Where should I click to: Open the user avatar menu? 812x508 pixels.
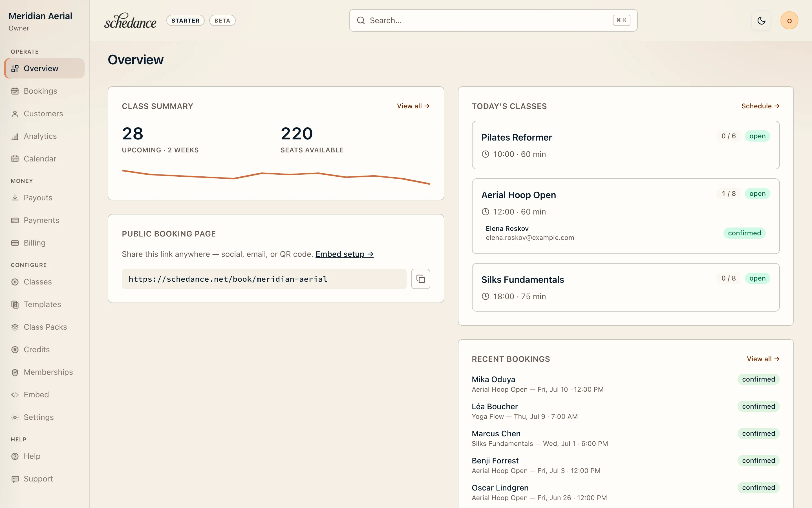(789, 21)
